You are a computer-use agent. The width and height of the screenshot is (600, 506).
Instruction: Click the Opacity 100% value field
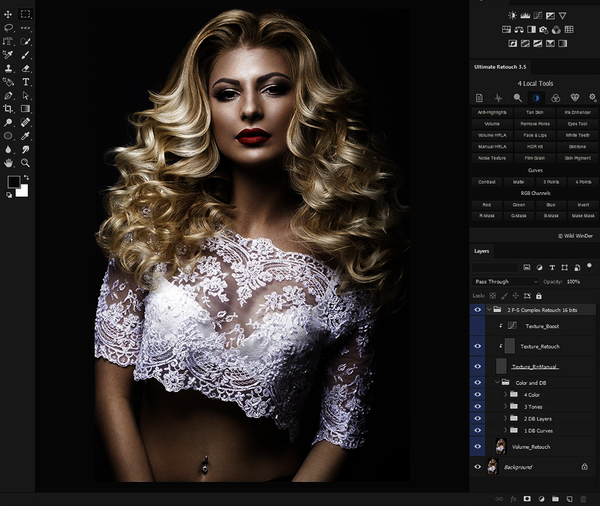pos(574,282)
